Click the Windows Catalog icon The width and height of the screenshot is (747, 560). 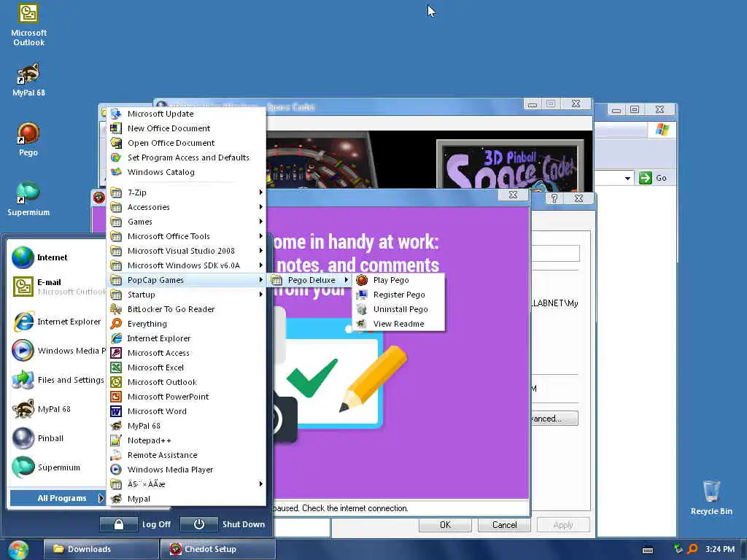(116, 172)
